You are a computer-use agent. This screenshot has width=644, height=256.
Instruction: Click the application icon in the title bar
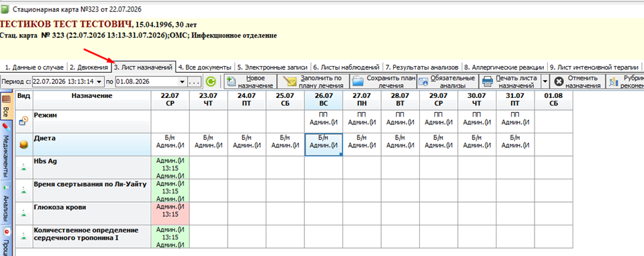tap(5, 9)
